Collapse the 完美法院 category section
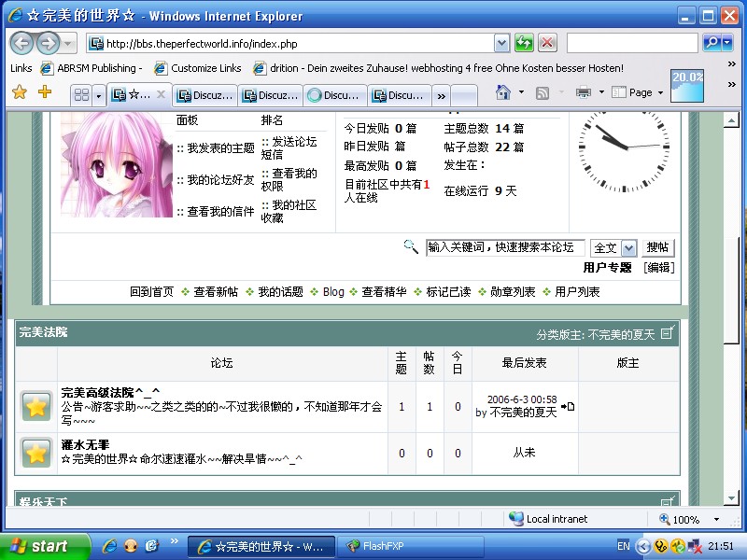The height and width of the screenshot is (560, 747). coord(668,332)
